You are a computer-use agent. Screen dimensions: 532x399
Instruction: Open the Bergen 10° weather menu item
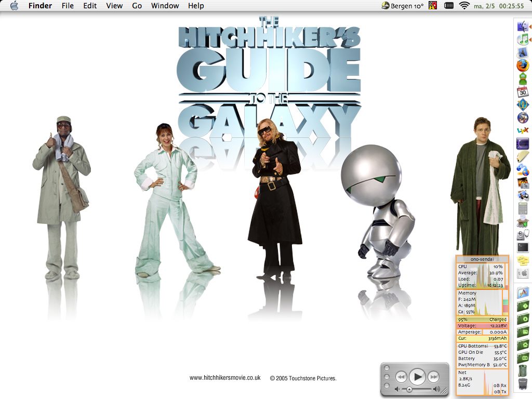(403, 6)
